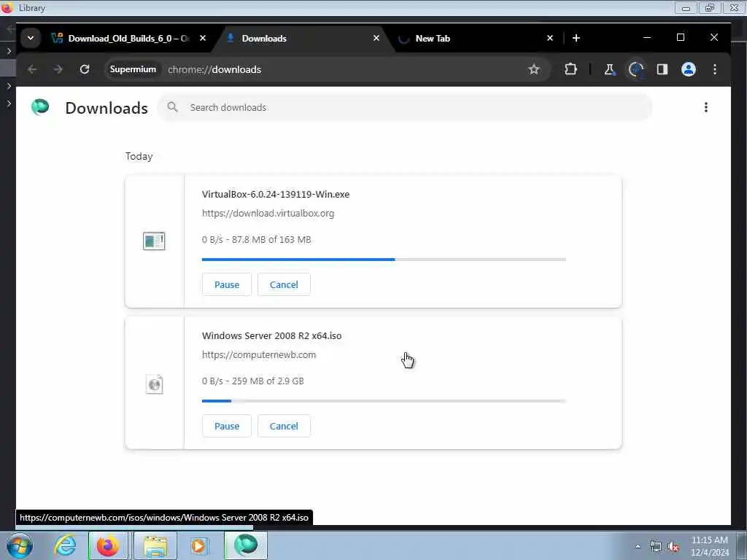Maximize the Supermium browser window
The image size is (747, 560).
(x=681, y=38)
